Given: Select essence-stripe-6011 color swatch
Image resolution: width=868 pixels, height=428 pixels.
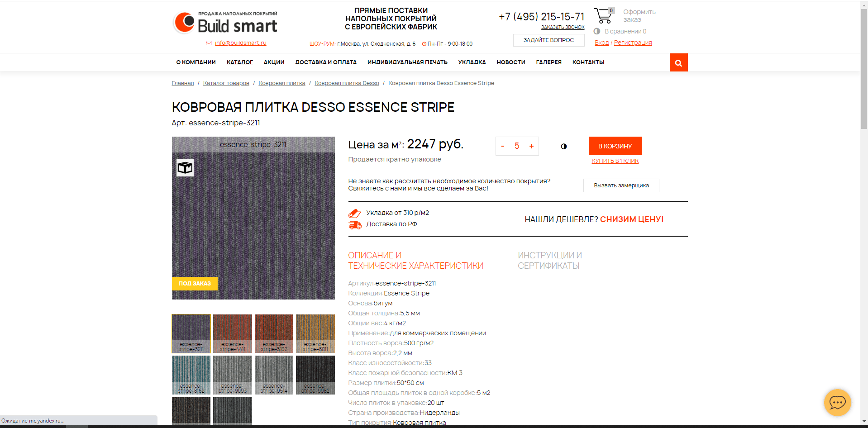Looking at the screenshot, I should (315, 333).
